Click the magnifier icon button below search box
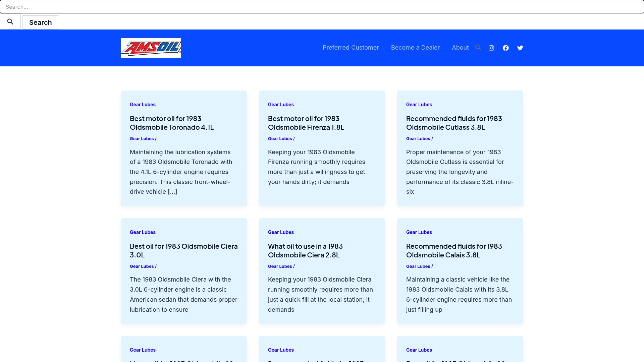This screenshot has width=644, height=362. click(x=10, y=22)
